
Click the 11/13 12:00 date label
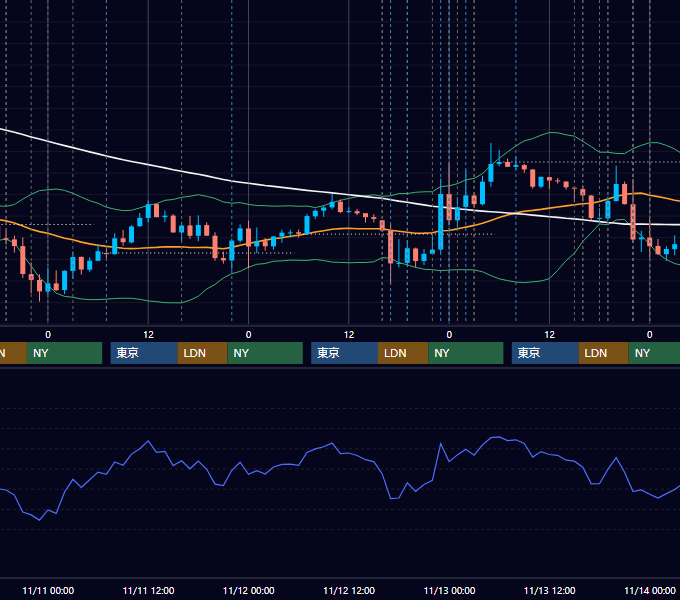point(549,590)
